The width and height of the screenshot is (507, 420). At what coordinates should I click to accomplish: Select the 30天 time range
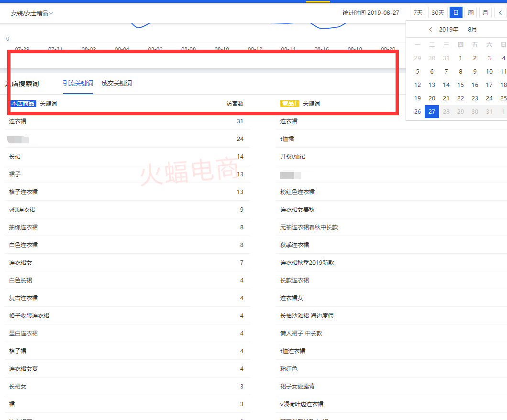438,13
